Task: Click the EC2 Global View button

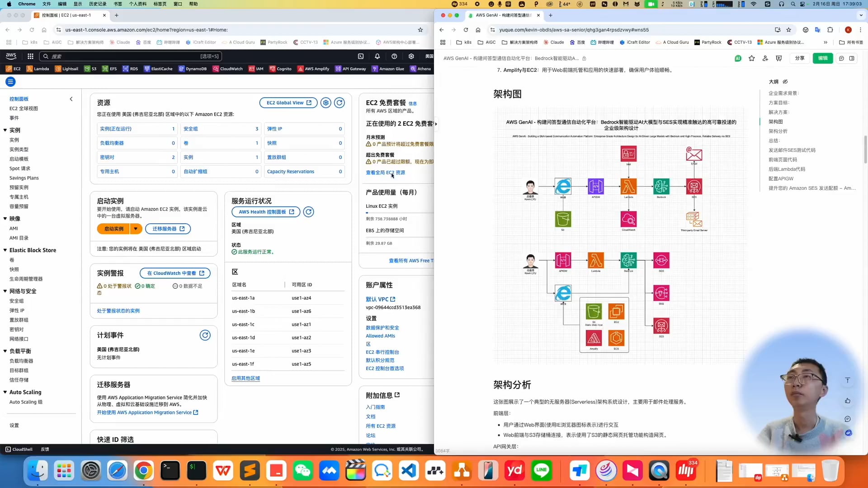Action: tap(288, 103)
